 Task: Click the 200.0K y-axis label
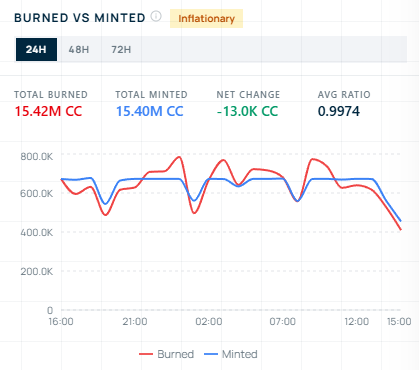[37, 271]
